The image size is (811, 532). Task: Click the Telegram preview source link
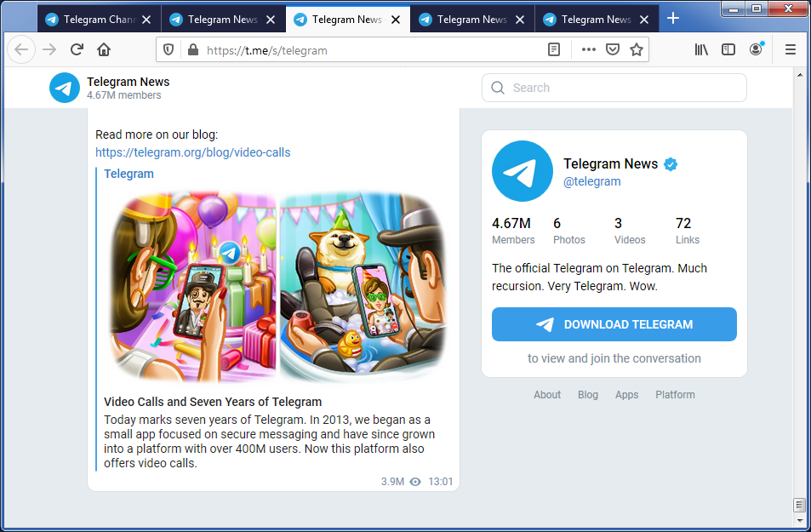[x=129, y=174]
